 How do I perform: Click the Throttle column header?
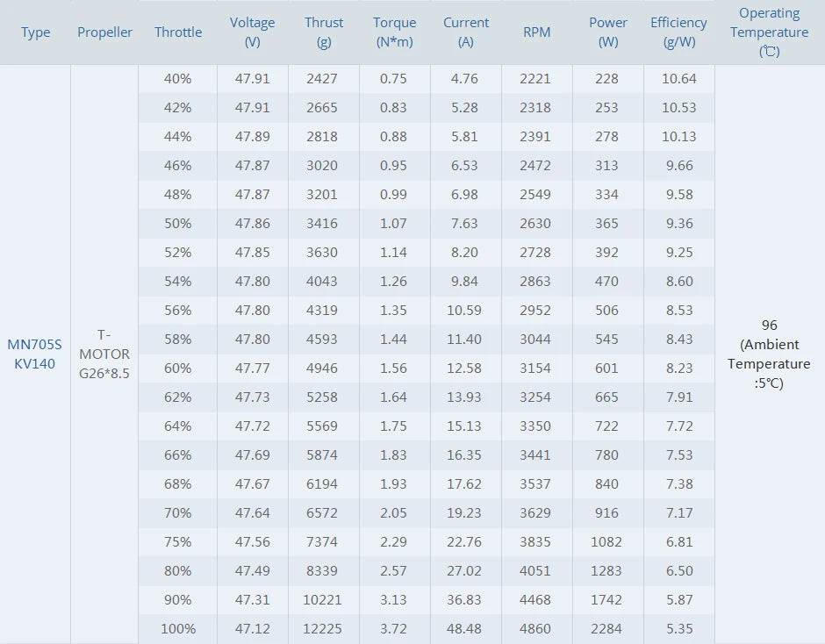point(178,32)
